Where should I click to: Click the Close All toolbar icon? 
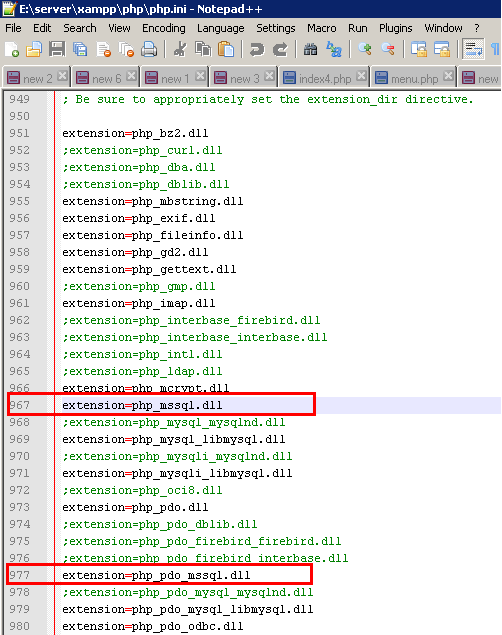[126, 49]
